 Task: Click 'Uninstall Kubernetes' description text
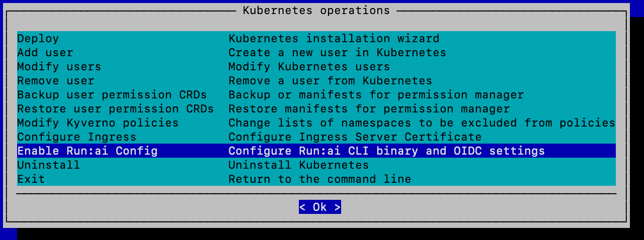[x=299, y=165]
